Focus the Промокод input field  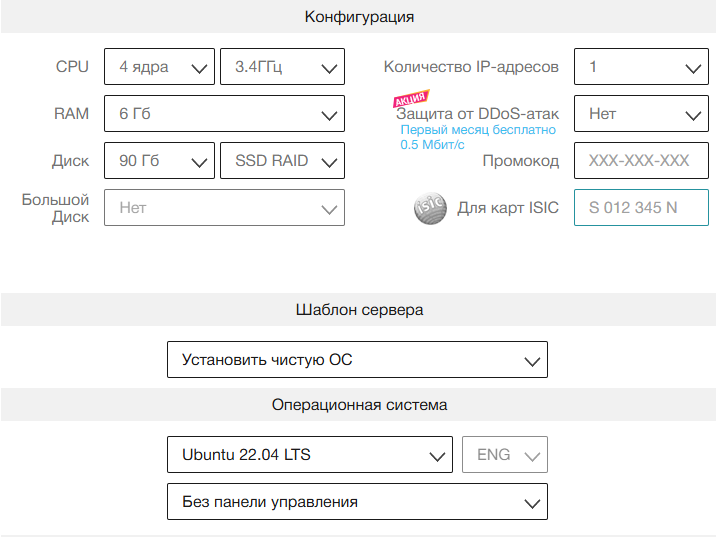click(x=641, y=161)
